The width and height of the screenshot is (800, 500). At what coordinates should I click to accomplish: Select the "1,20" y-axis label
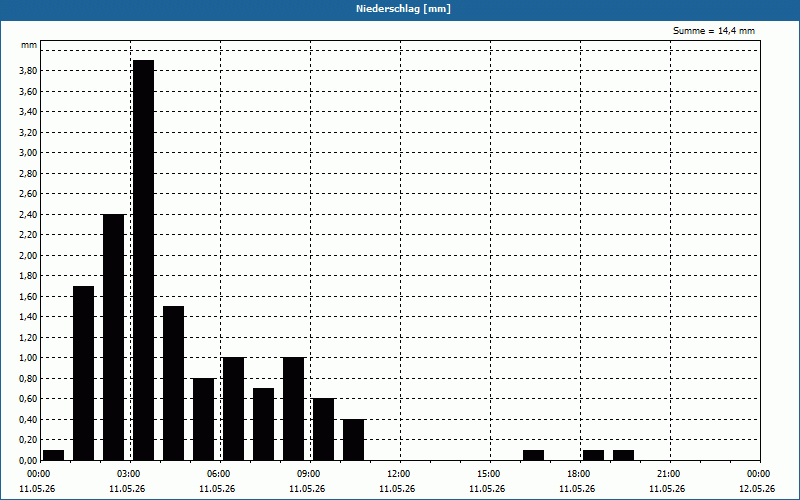pos(28,337)
